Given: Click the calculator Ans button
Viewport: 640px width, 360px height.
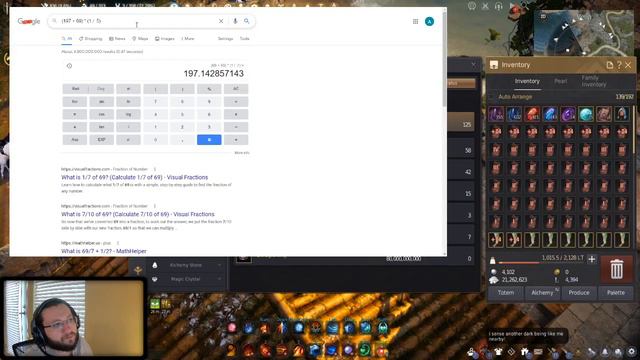Looking at the screenshot, I should coord(75,140).
